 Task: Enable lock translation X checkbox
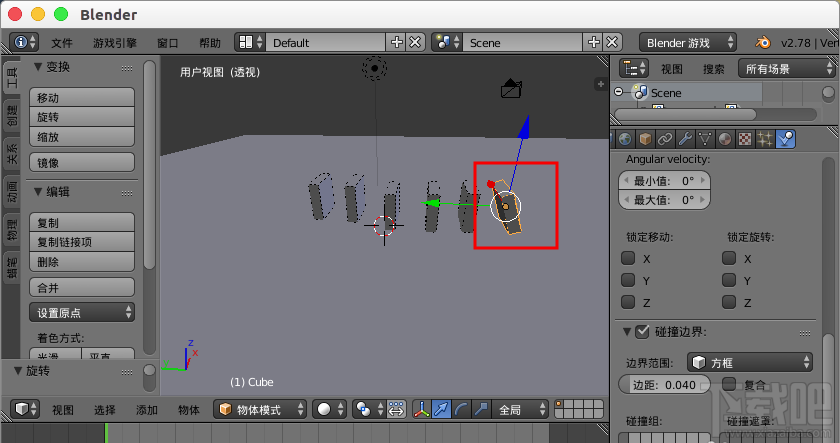pos(628,258)
